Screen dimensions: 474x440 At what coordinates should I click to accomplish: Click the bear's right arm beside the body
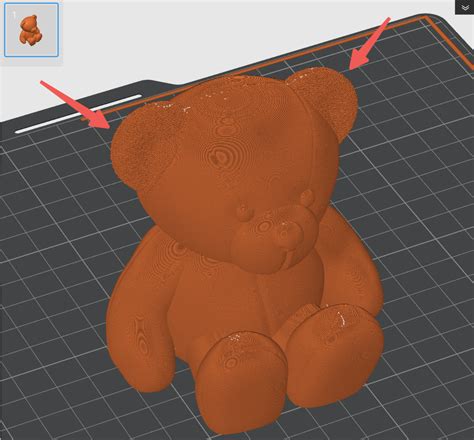click(353, 267)
